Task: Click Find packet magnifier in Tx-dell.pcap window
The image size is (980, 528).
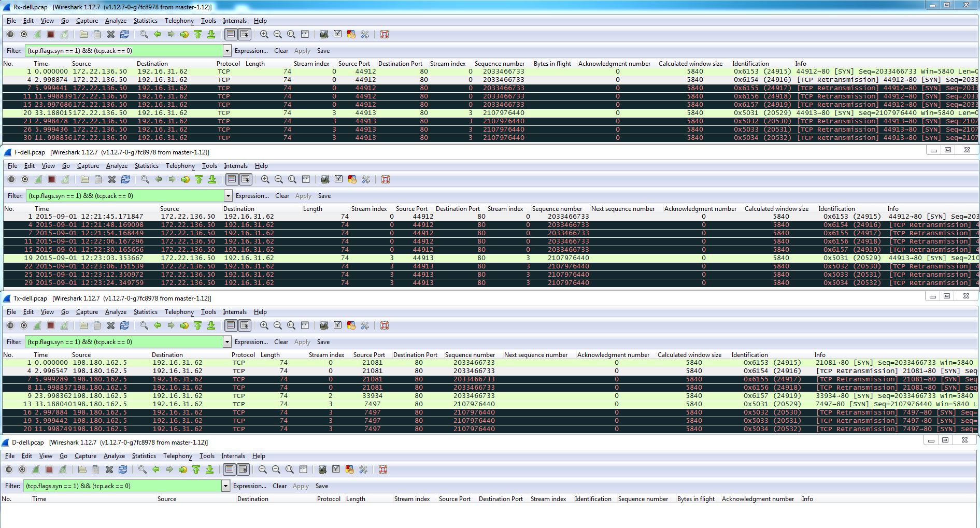Action: click(144, 326)
